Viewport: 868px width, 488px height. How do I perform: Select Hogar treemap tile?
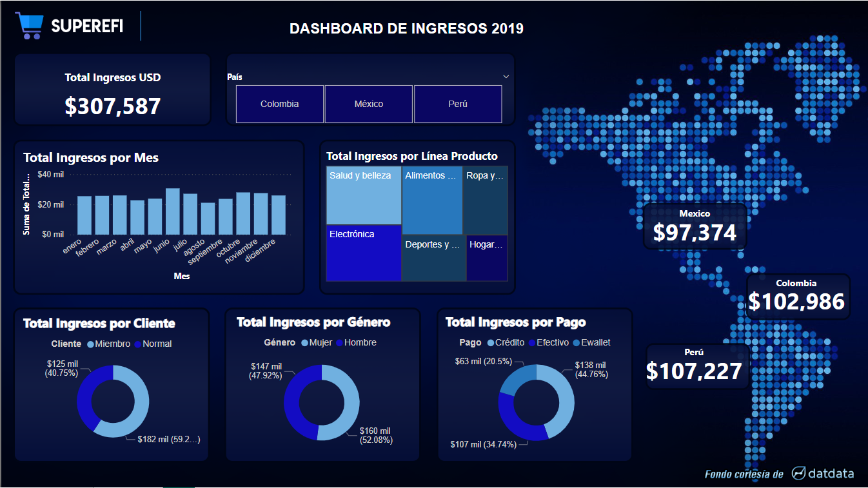click(487, 258)
